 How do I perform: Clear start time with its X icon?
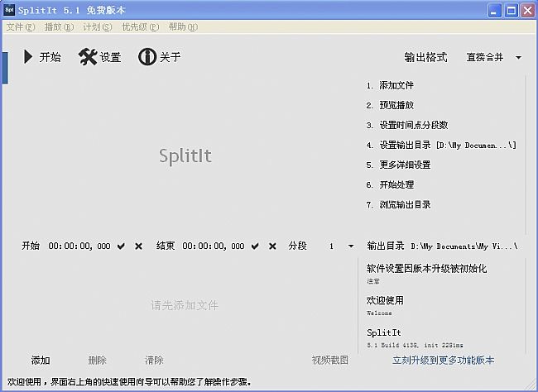(x=138, y=246)
